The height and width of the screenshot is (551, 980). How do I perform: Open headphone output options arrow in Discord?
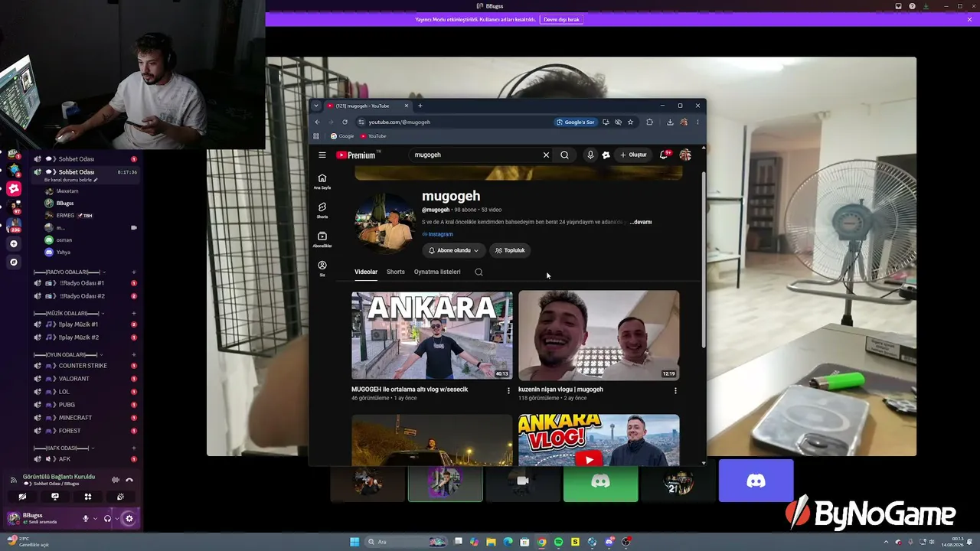coord(116,518)
